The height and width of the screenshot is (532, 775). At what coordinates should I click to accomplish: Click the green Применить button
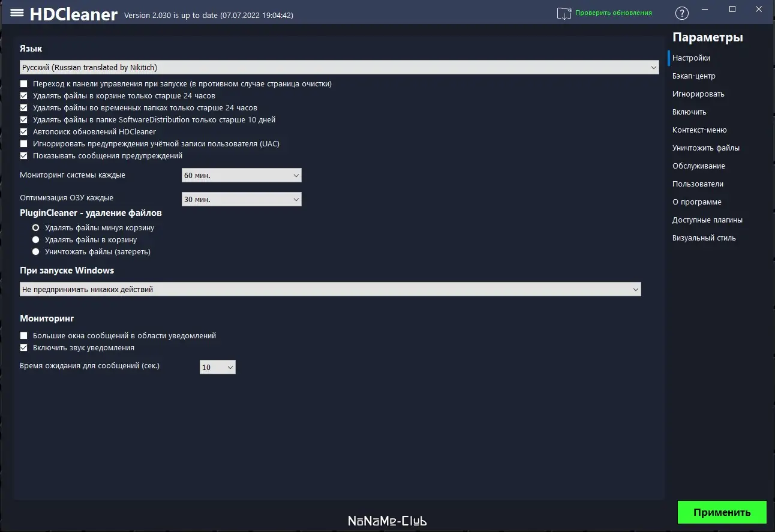tap(722, 512)
